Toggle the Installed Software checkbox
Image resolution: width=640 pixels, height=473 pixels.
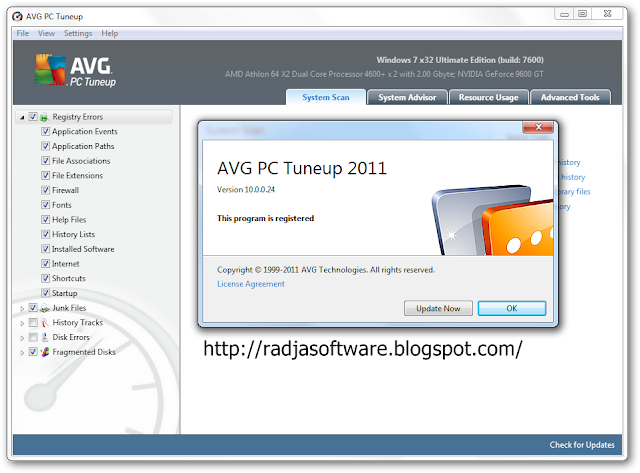(x=45, y=249)
